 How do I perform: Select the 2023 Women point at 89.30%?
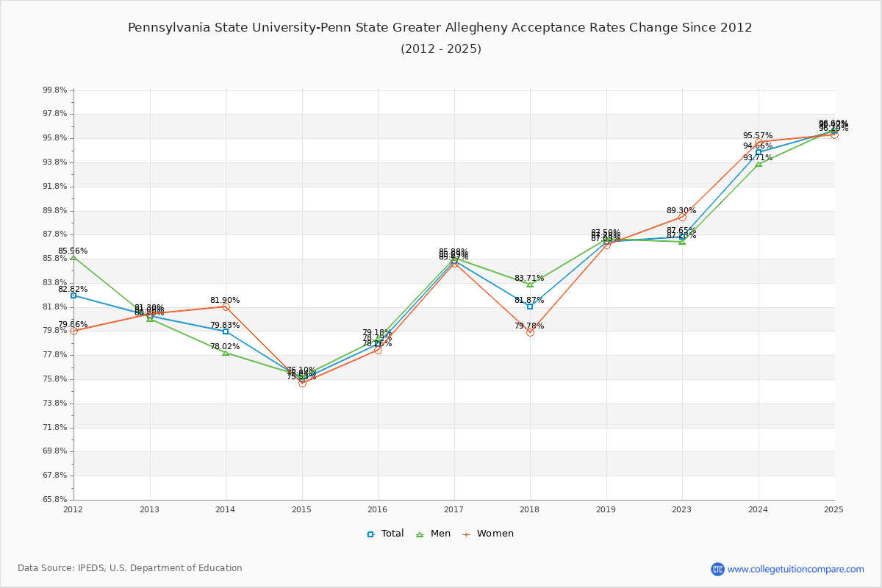point(682,217)
